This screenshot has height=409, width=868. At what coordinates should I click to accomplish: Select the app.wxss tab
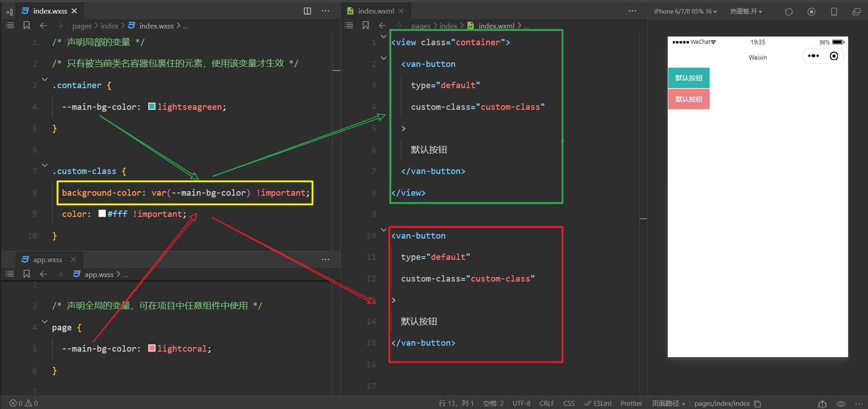click(x=47, y=259)
